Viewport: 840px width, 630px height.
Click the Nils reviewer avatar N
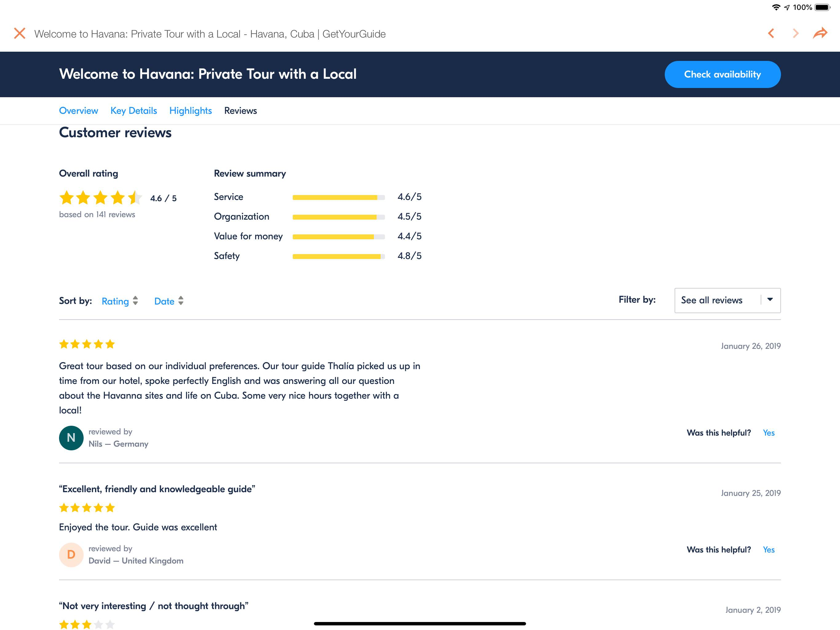pos(71,438)
